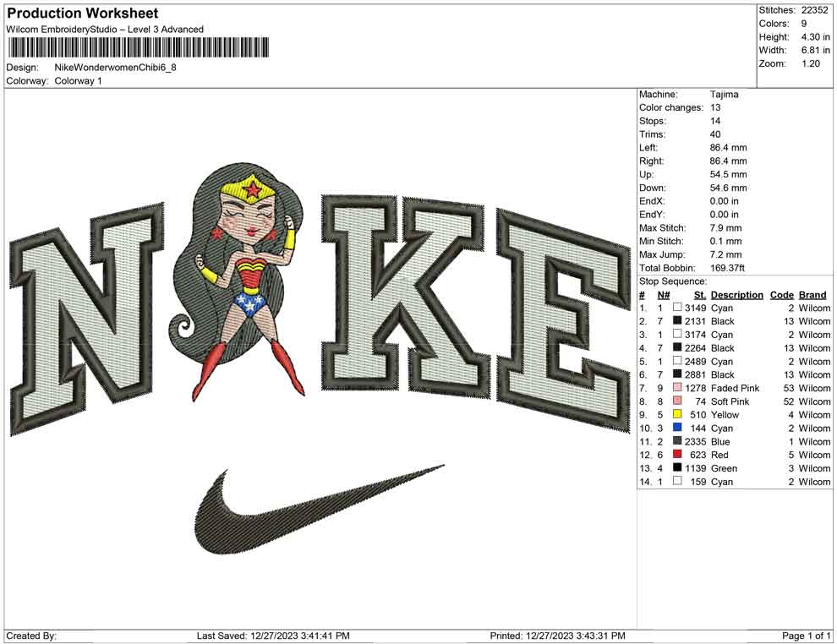Click the 'St.' column header
Image resolution: width=837 pixels, height=644 pixels.
700,294
